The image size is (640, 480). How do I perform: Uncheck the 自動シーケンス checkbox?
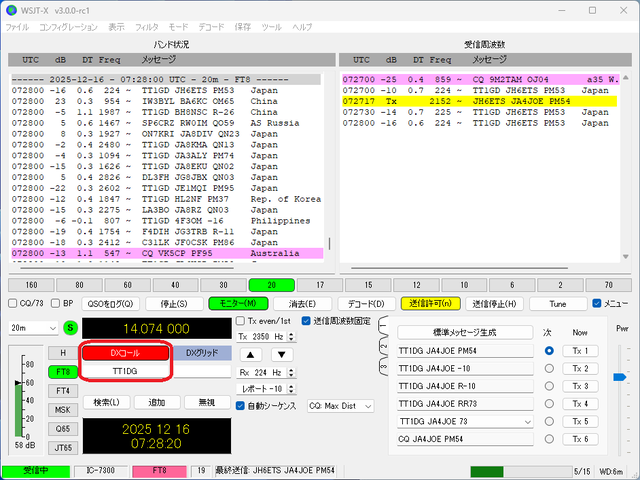pyautogui.click(x=240, y=406)
